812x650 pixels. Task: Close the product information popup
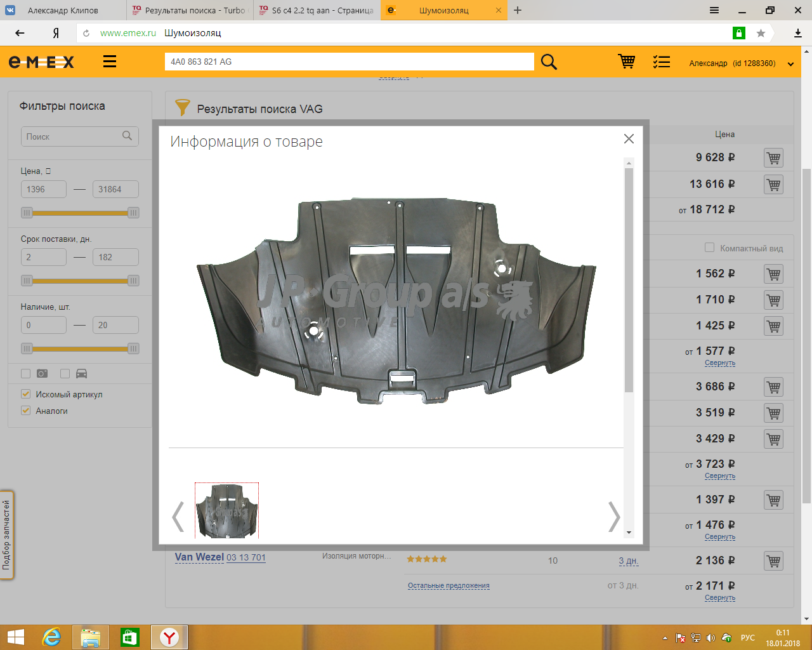pos(629,139)
